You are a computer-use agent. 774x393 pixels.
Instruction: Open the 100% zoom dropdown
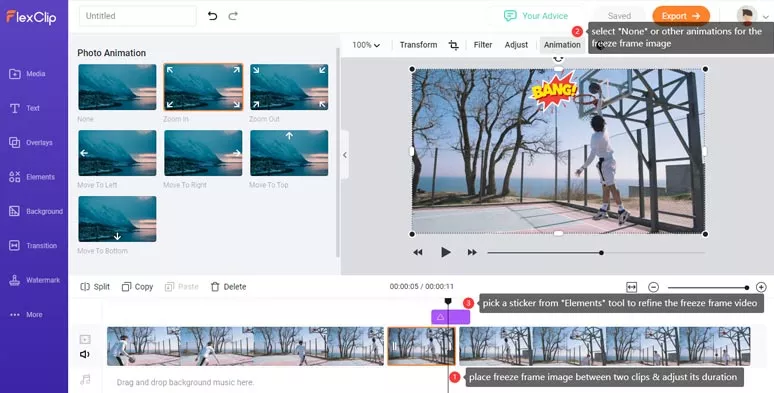(x=366, y=45)
